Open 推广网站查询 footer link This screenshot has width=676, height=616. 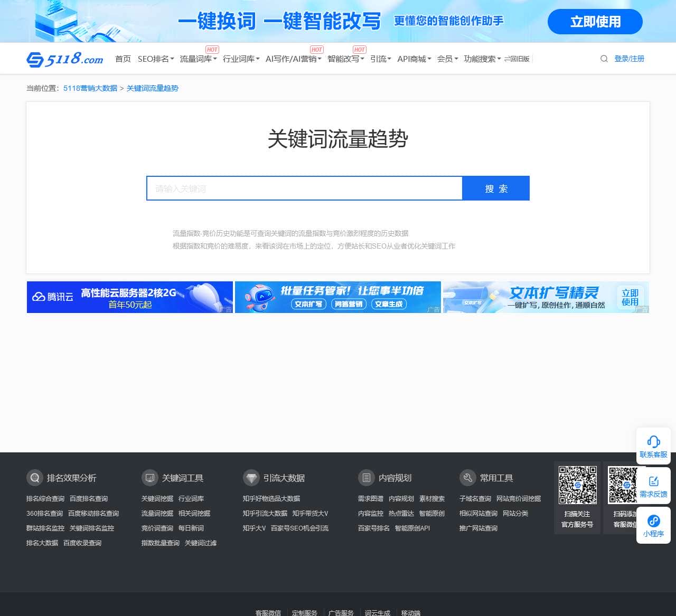point(478,528)
